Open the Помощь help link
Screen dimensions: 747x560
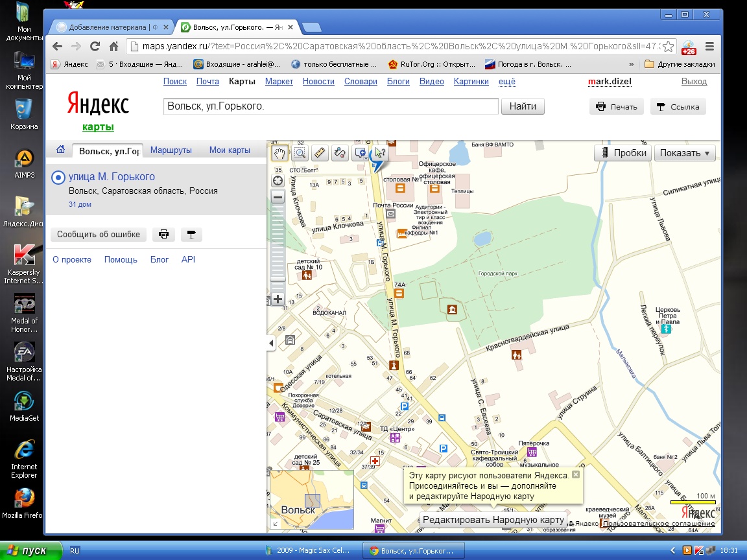tap(121, 259)
